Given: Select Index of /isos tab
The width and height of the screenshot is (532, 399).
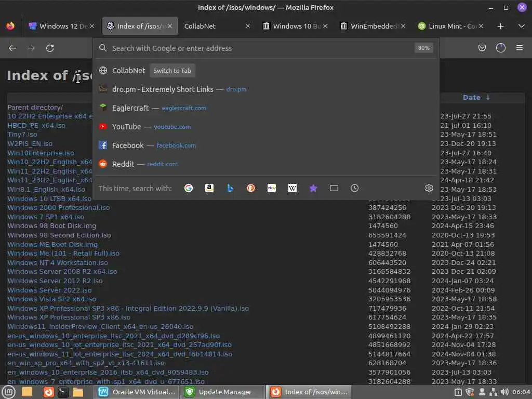Looking at the screenshot, I should coord(140,26).
